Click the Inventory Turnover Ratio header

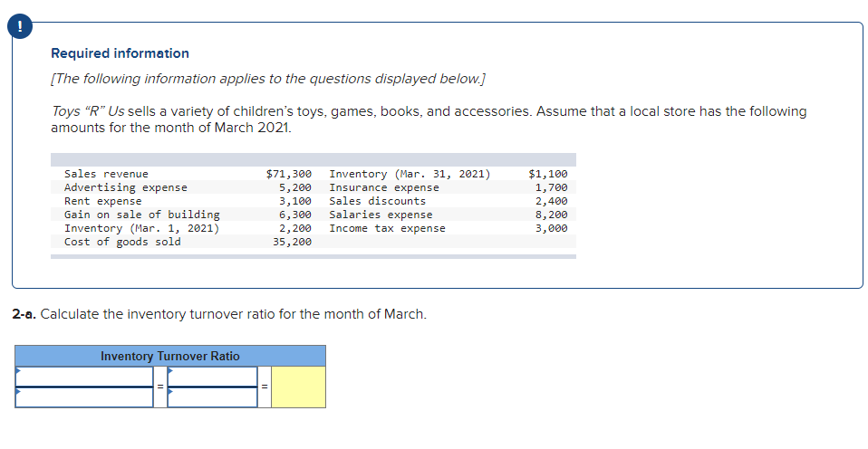(170, 356)
